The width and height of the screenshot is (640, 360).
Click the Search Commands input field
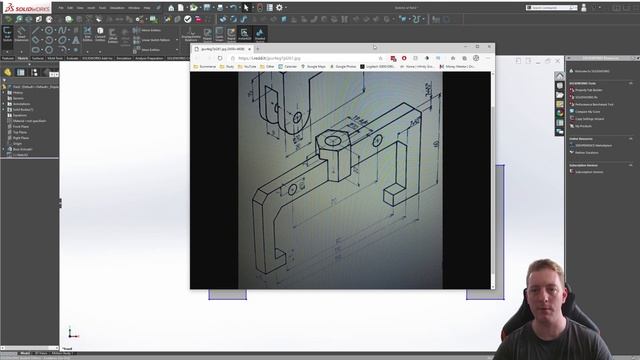pyautogui.click(x=552, y=8)
